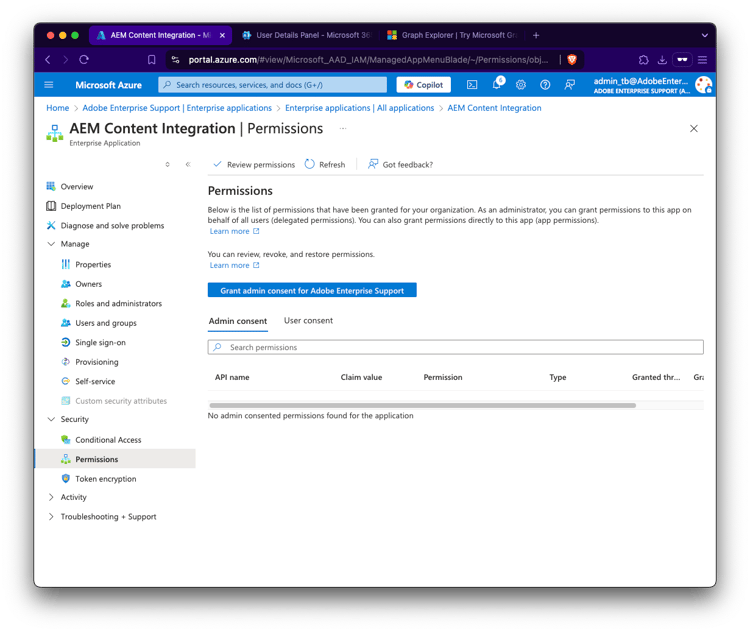Viewport: 750px width, 632px height.
Task: Open All applications breadcrumb link
Action: pos(359,108)
